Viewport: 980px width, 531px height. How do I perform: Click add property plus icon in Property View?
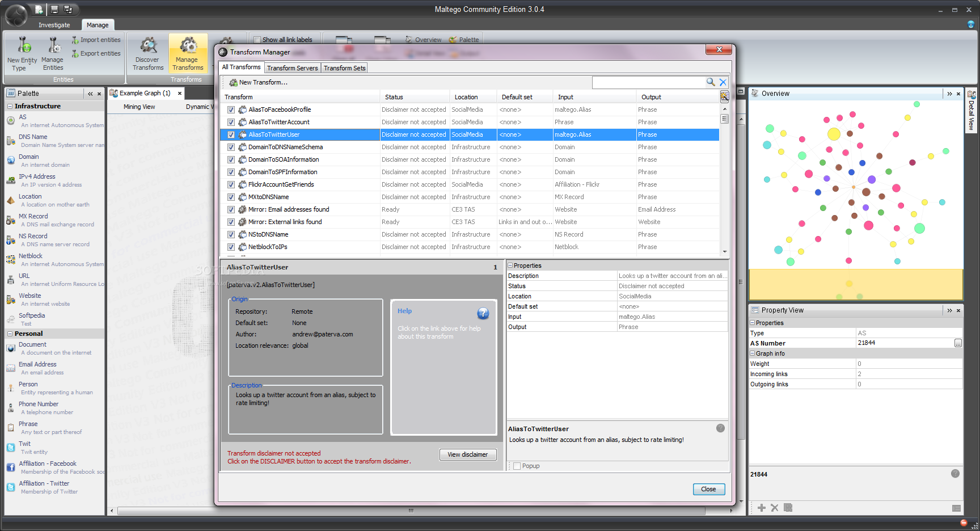[762, 508]
